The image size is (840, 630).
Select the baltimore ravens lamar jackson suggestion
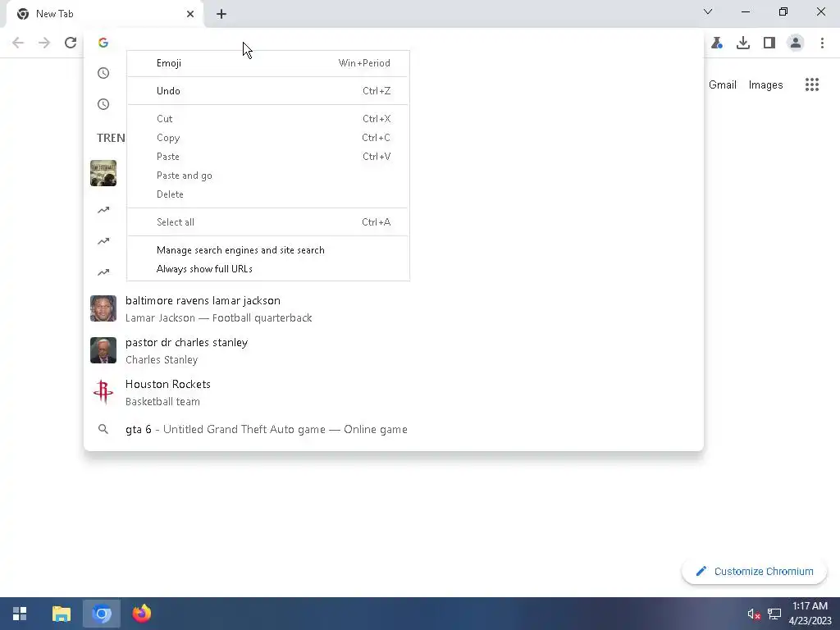(x=393, y=308)
